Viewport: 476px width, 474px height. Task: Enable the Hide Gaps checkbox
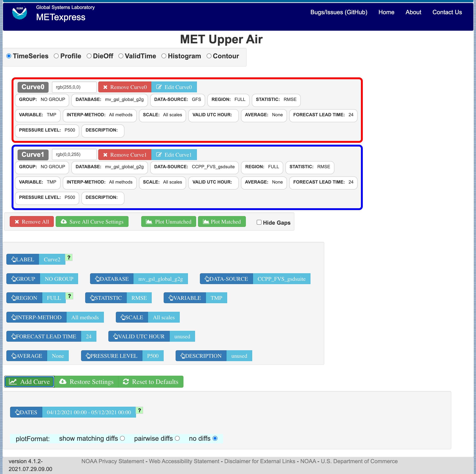[x=259, y=222]
